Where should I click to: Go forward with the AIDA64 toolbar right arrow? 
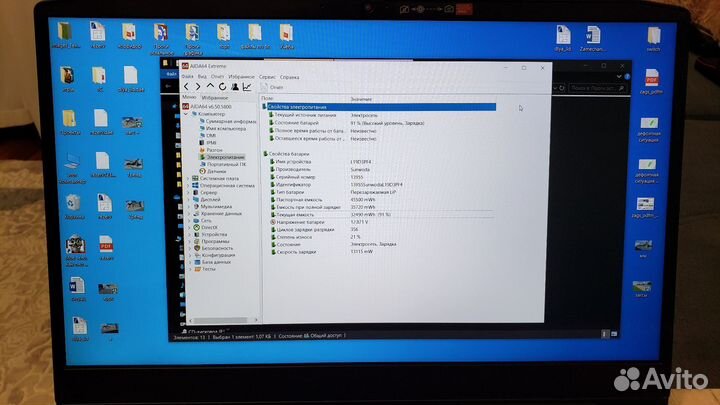(198, 86)
